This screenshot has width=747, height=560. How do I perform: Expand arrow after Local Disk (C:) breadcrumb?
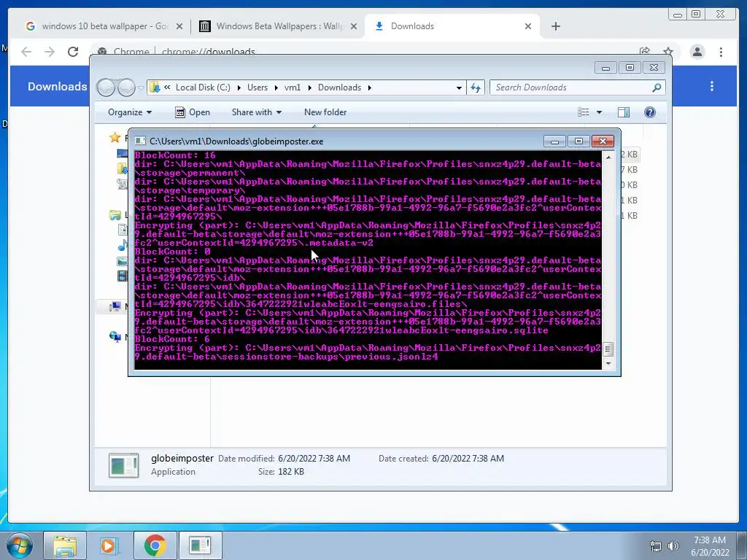pyautogui.click(x=239, y=87)
